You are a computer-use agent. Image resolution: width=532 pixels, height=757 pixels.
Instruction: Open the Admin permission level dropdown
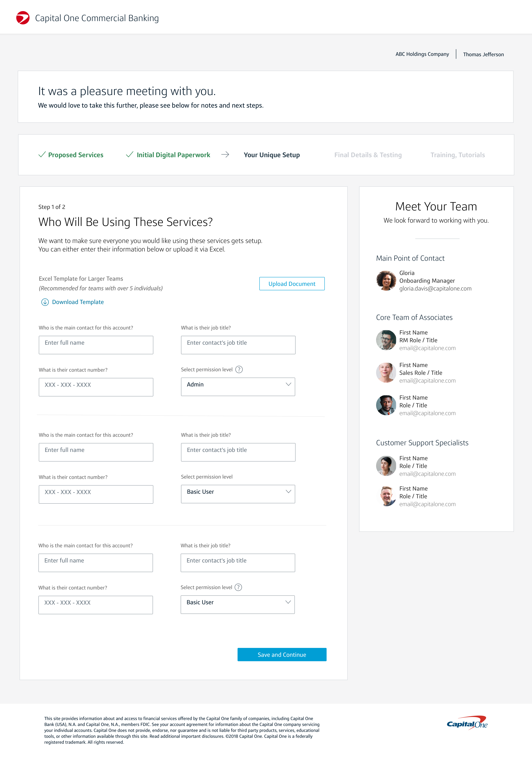pyautogui.click(x=238, y=387)
